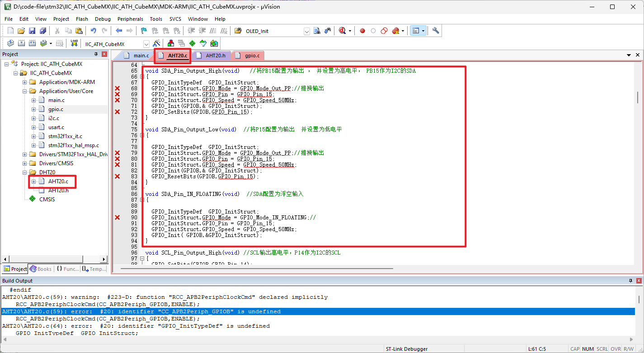
Task: Insert a breakpoint with the red circle icon
Action: point(362,31)
